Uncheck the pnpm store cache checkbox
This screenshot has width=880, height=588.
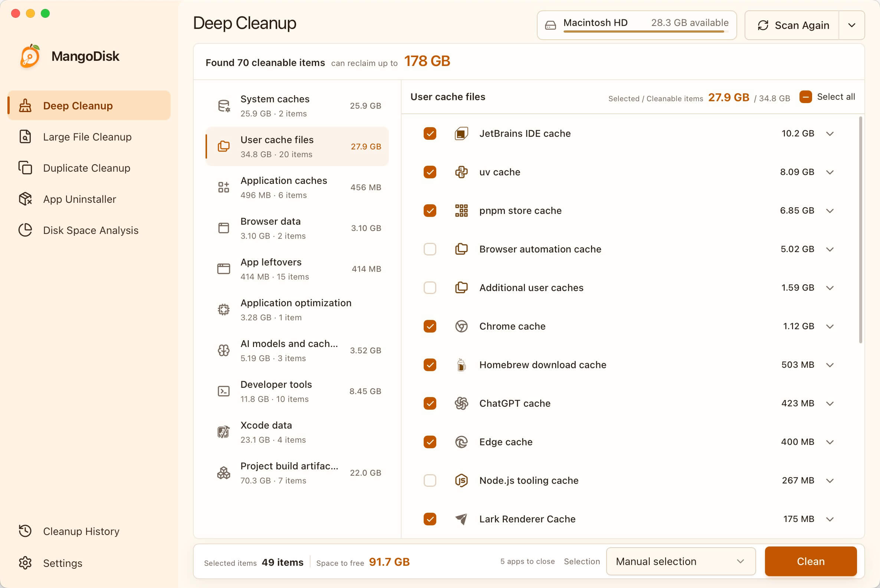click(430, 211)
